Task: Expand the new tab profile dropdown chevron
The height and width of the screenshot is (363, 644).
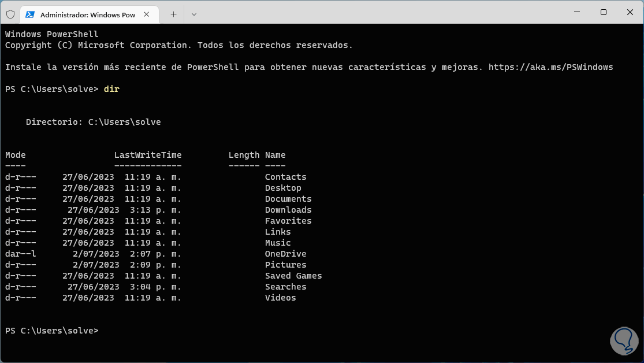Action: (x=194, y=14)
